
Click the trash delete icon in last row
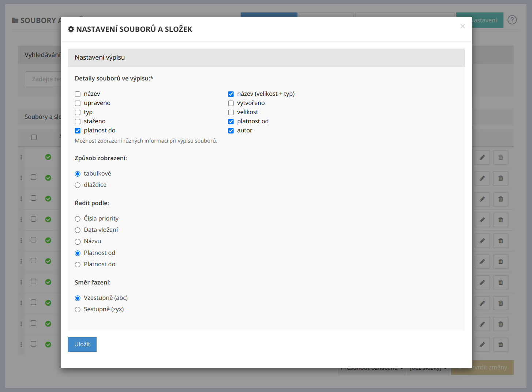click(501, 345)
